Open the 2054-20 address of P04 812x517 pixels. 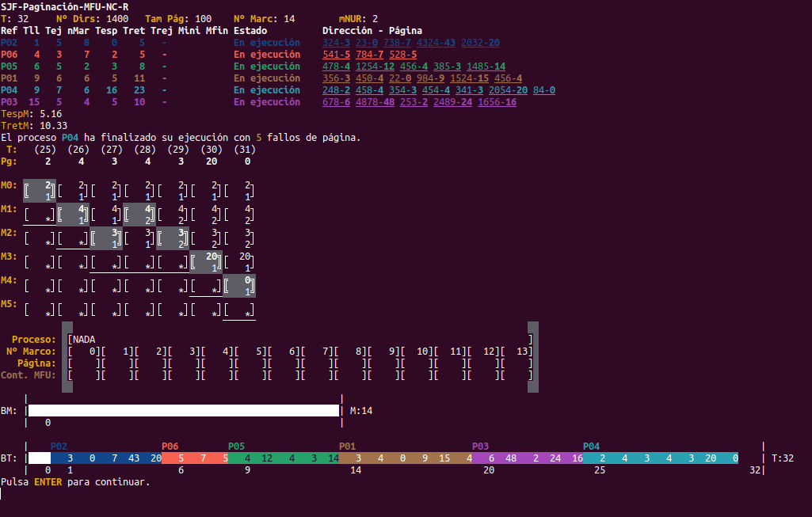tap(508, 90)
